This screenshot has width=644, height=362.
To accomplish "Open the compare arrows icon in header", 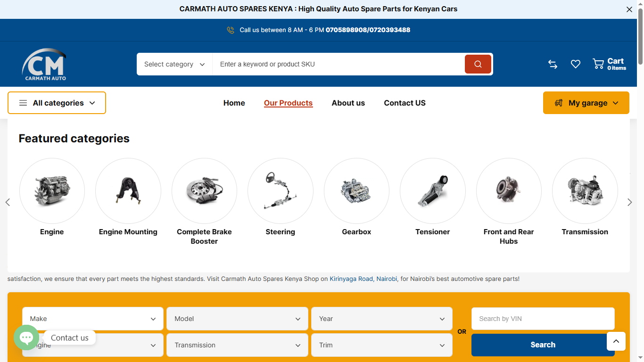I will pyautogui.click(x=553, y=64).
